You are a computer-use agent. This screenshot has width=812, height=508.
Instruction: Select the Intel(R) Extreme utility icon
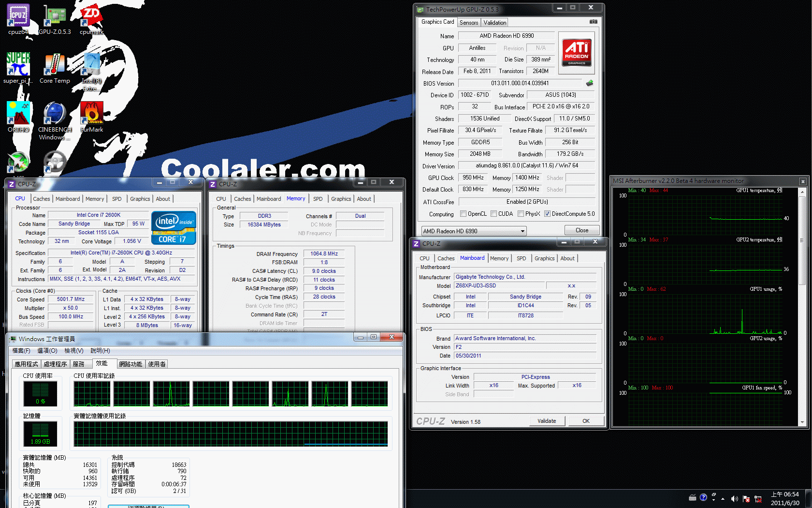[91, 72]
